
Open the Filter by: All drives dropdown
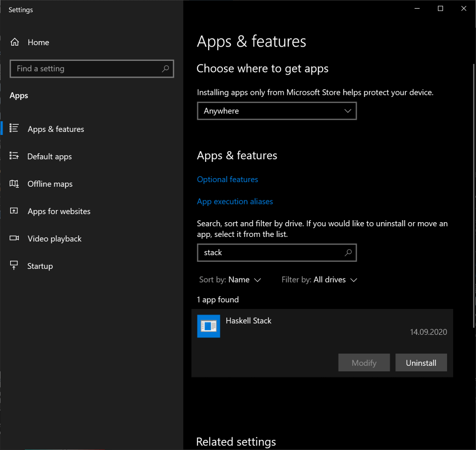click(x=320, y=280)
